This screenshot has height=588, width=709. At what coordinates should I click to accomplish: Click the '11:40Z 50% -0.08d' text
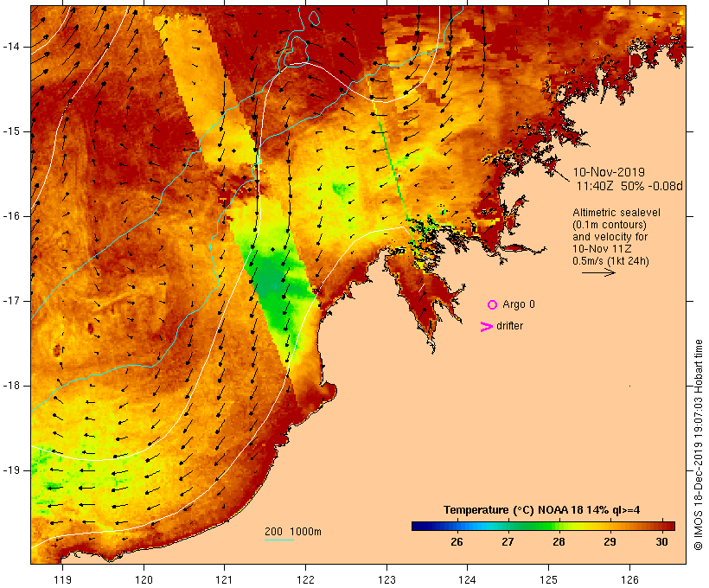629,186
